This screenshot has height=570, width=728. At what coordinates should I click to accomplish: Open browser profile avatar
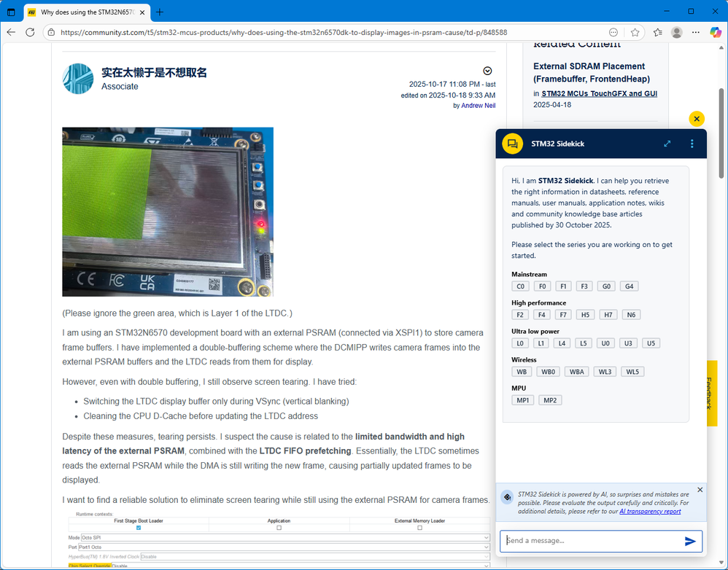pos(676,33)
